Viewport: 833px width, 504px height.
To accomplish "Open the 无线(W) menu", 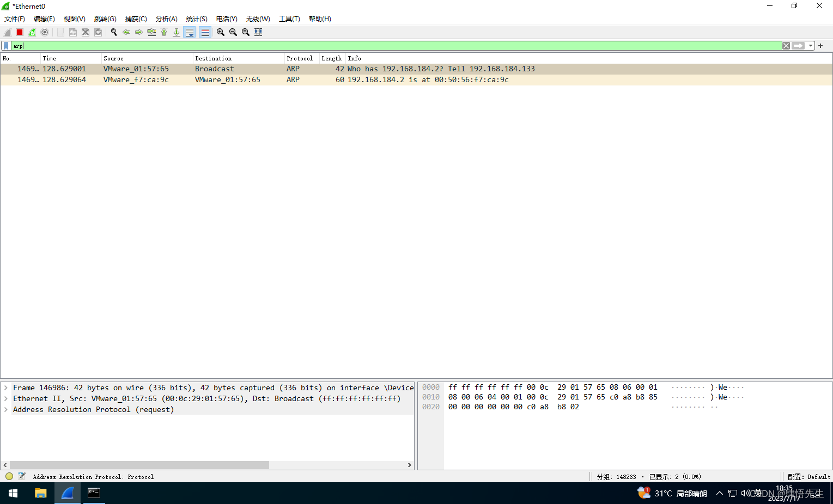I will (x=258, y=19).
